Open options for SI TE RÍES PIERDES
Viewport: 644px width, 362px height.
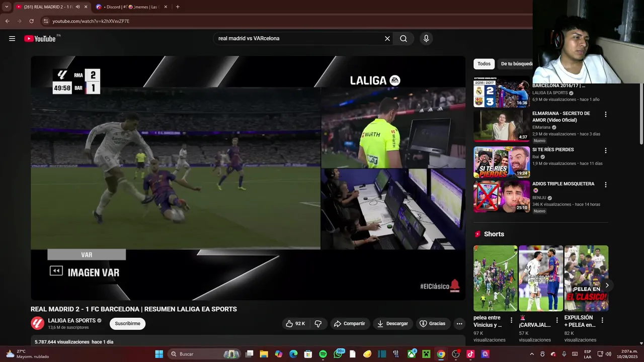click(x=605, y=151)
